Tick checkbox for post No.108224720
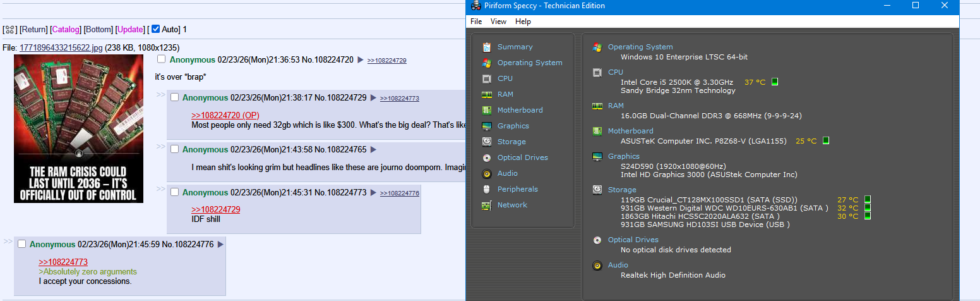 [162, 59]
